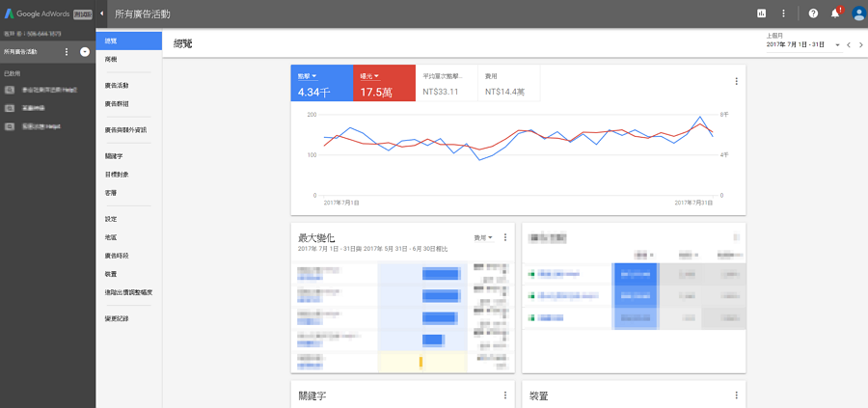
Task: Open the user account avatar
Action: 859,14
